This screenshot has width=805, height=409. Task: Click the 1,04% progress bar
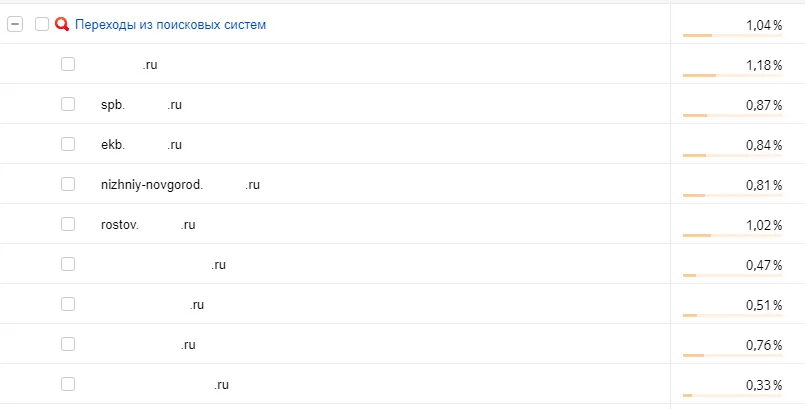[731, 35]
